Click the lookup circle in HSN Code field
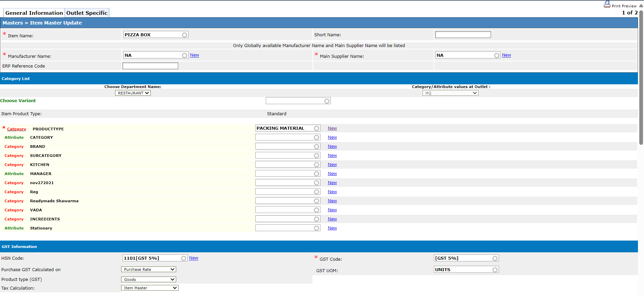Image resolution: width=644 pixels, height=296 pixels. pos(184,258)
